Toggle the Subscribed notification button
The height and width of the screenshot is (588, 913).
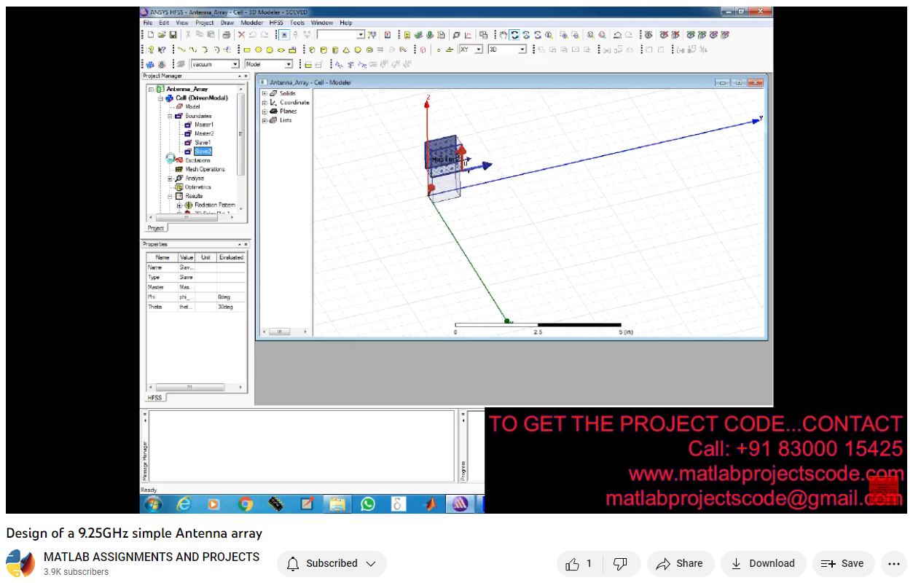pyautogui.click(x=332, y=563)
